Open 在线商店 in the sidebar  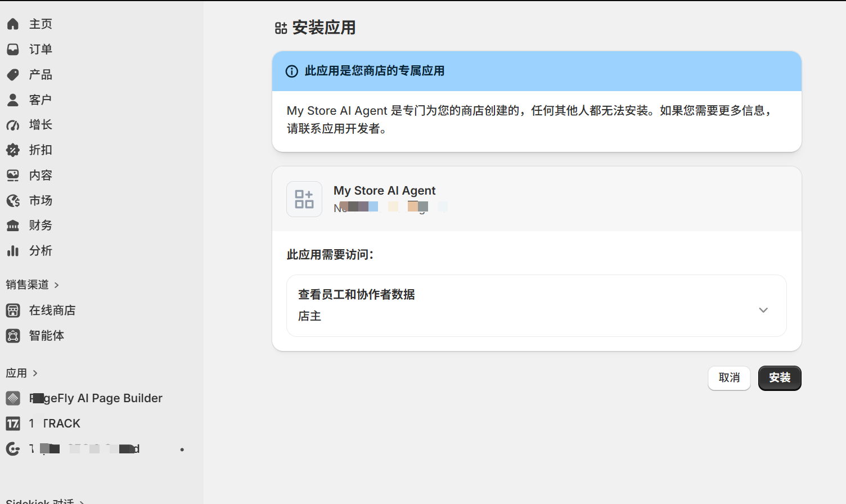[52, 310]
